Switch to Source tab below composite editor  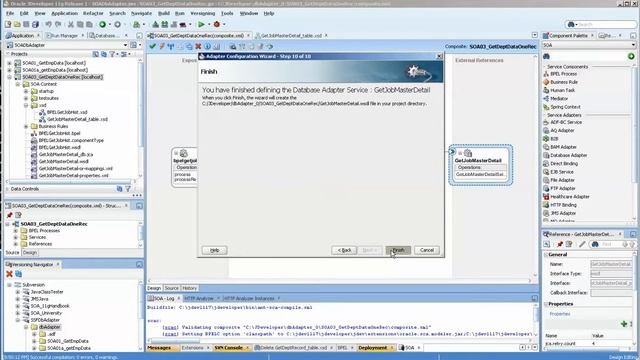(x=171, y=288)
